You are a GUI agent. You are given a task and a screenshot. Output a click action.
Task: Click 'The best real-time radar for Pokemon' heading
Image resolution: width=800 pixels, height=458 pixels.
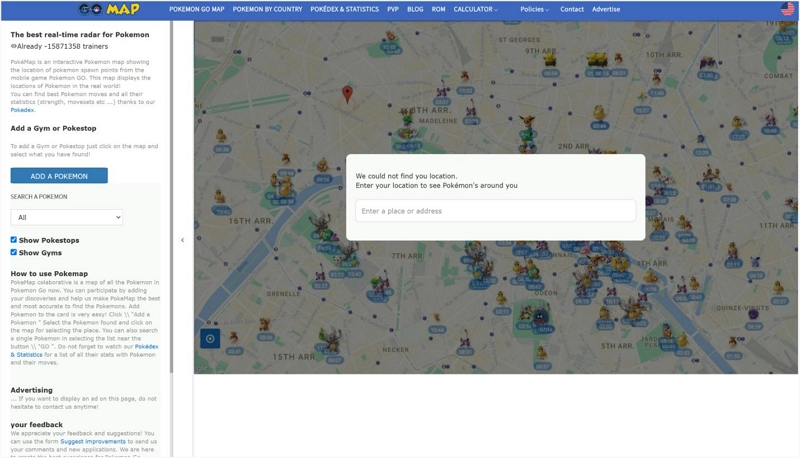point(80,35)
